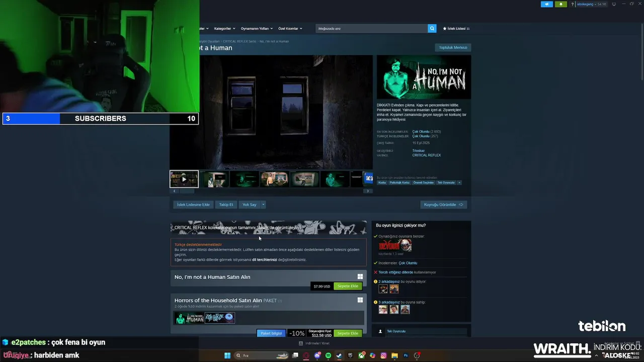The width and height of the screenshot is (644, 362).
Task: Click Tek Oyunculu feature link
Action: [x=396, y=331]
